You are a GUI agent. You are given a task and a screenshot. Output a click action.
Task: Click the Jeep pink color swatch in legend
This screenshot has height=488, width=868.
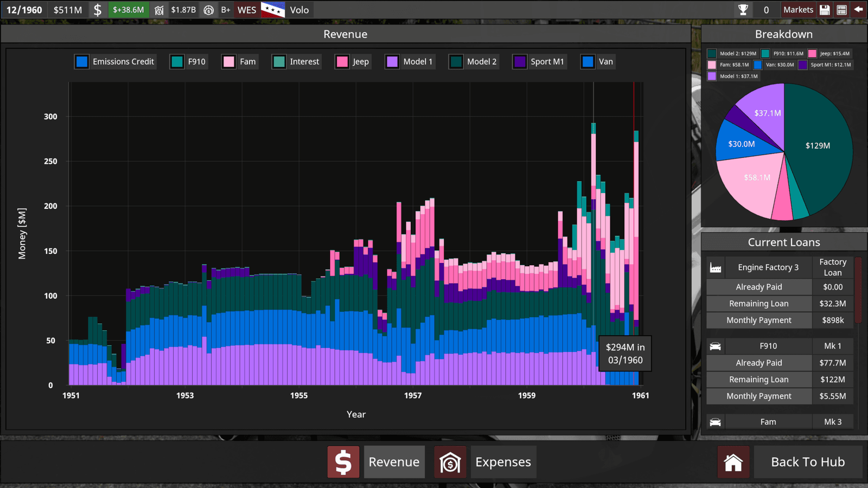[x=342, y=62]
